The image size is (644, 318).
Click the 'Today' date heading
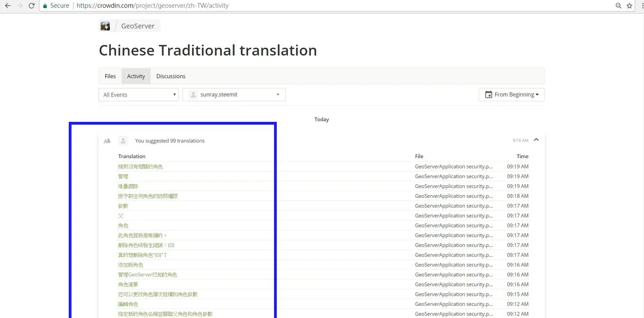(321, 119)
